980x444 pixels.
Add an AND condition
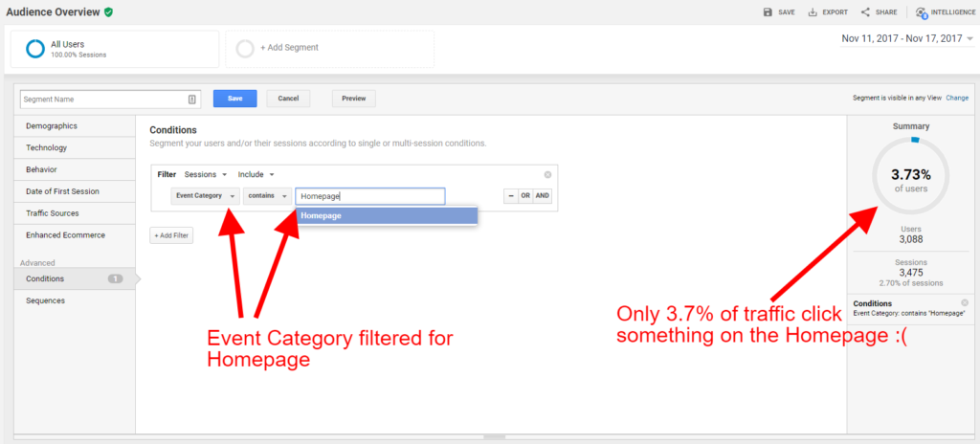[543, 196]
